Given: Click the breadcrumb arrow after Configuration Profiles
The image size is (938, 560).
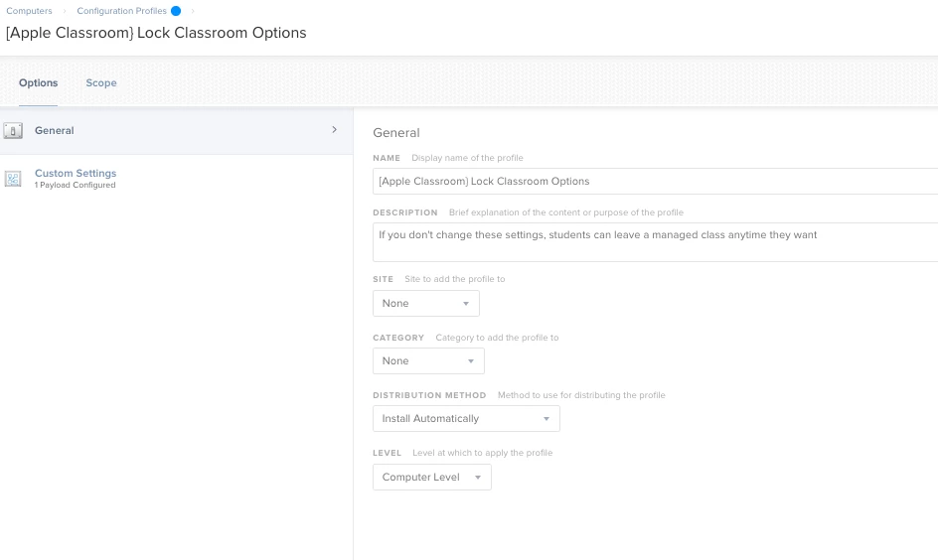Looking at the screenshot, I should point(194,11).
